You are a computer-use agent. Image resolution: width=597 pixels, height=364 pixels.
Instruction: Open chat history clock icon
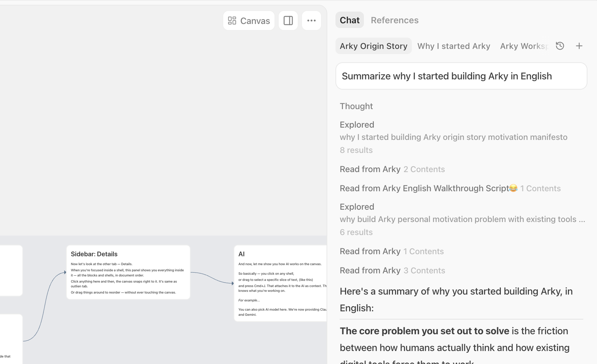560,46
